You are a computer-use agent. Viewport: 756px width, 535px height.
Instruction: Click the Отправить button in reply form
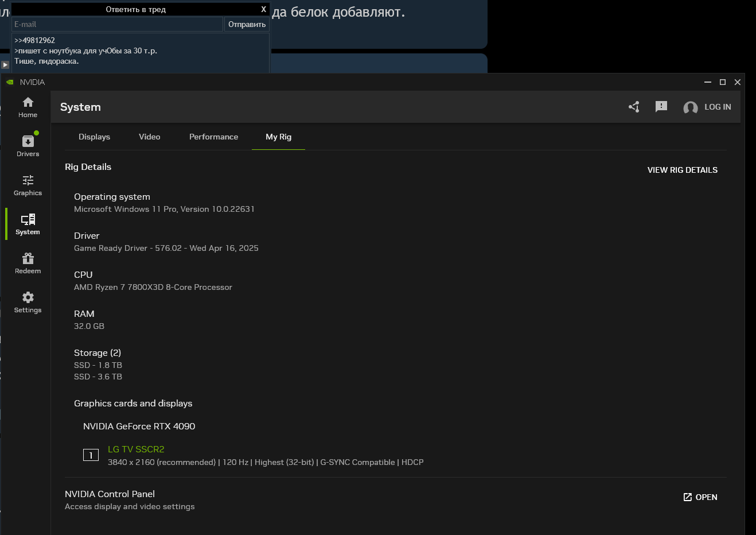(247, 24)
